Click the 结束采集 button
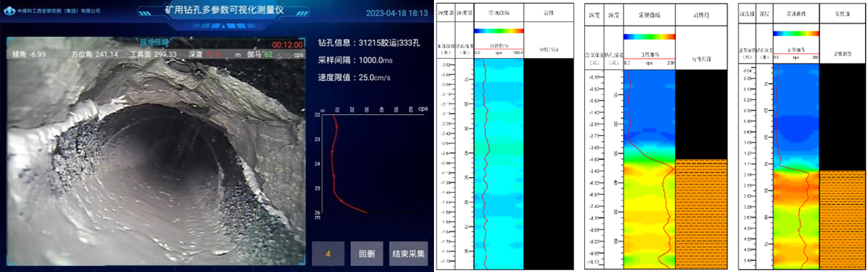This screenshot has width=868, height=272. tap(408, 254)
